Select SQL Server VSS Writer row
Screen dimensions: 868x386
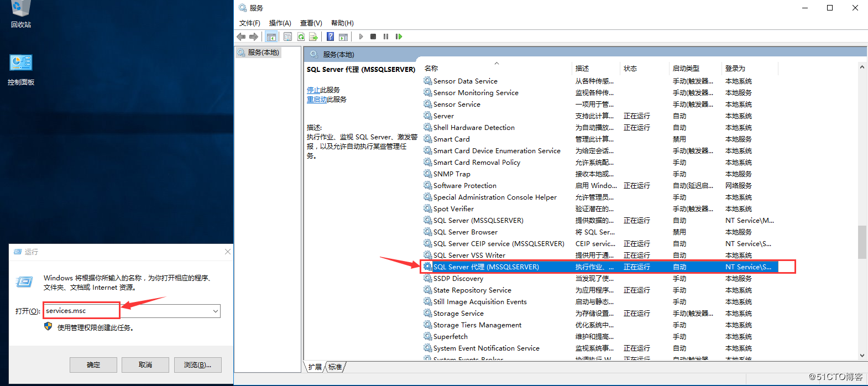tap(600, 255)
